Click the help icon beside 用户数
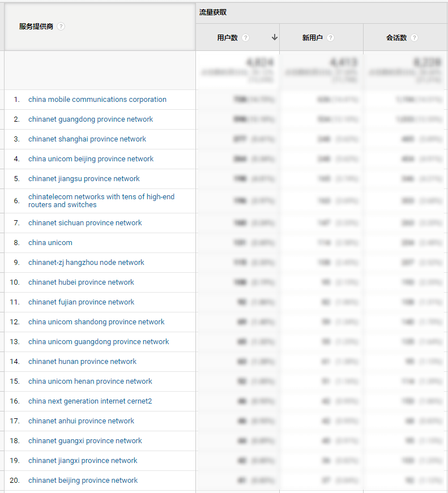 pyautogui.click(x=245, y=38)
